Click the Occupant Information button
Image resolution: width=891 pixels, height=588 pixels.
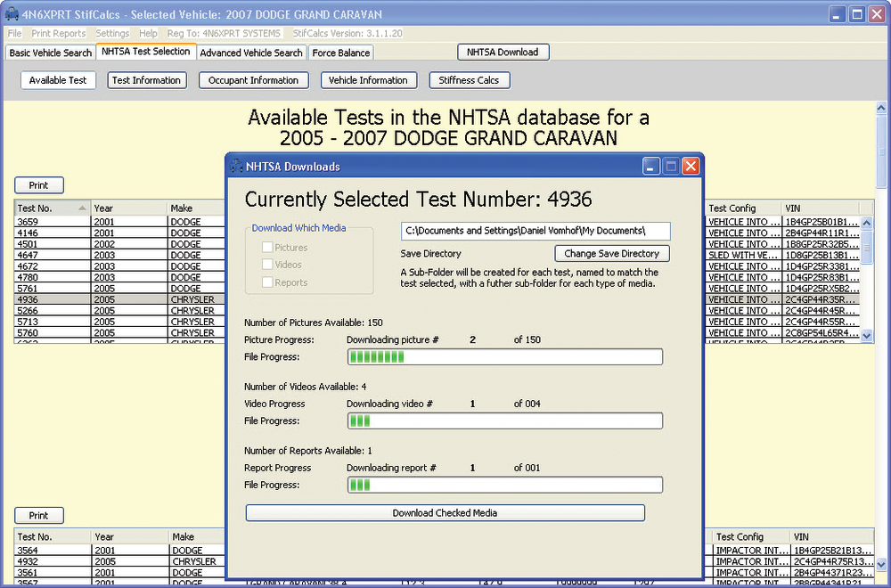click(253, 80)
